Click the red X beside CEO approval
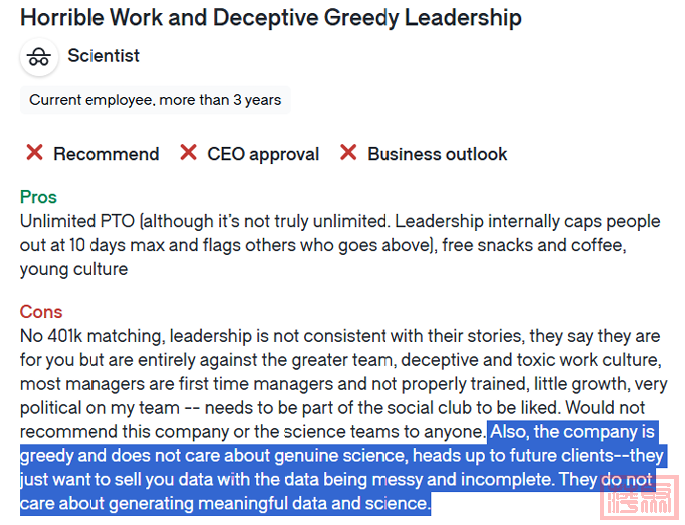 pyautogui.click(x=188, y=153)
